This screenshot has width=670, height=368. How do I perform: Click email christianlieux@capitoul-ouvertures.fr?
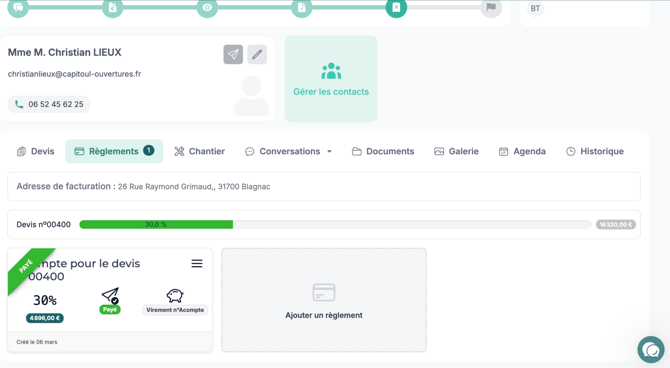[x=74, y=74]
